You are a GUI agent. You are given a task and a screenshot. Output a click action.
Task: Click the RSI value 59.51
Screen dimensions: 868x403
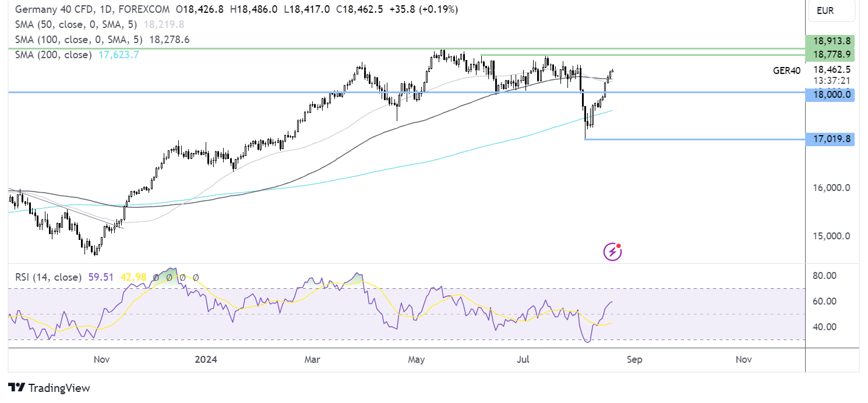pos(101,277)
